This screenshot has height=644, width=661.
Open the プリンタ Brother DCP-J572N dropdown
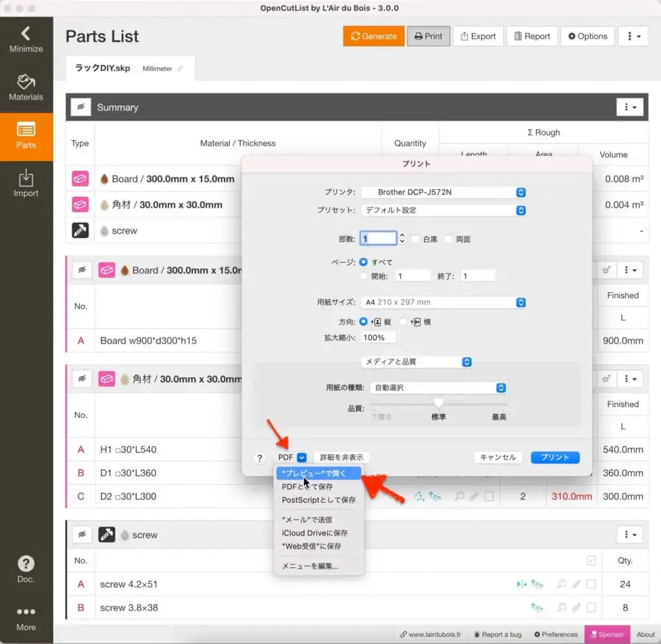point(443,192)
